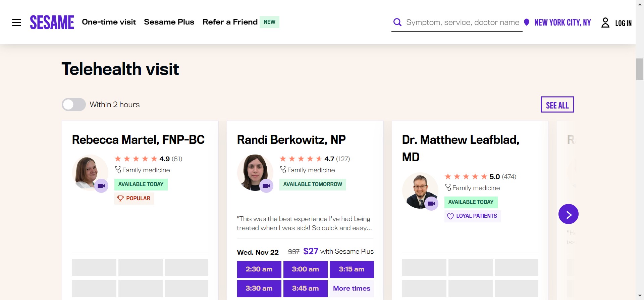
Task: Click Rebecca Martel's video camera badge
Action: coord(101,186)
